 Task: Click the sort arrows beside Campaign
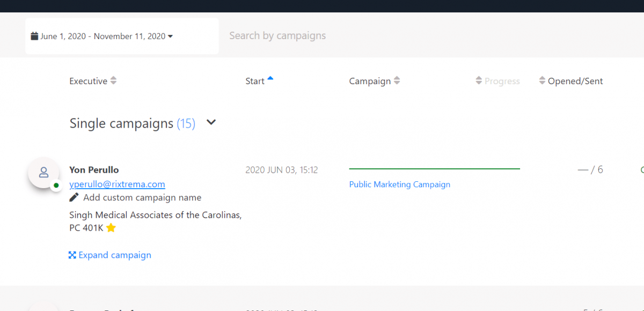pyautogui.click(x=397, y=81)
